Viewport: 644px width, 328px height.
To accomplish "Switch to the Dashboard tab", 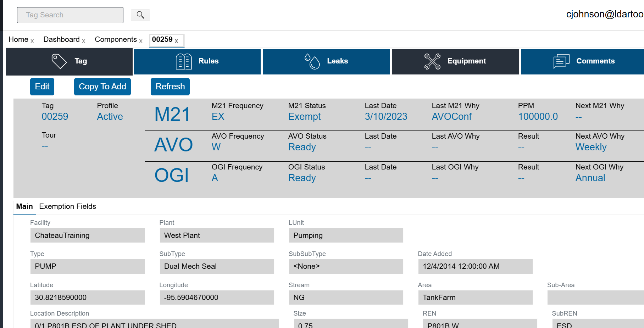I will coord(61,39).
